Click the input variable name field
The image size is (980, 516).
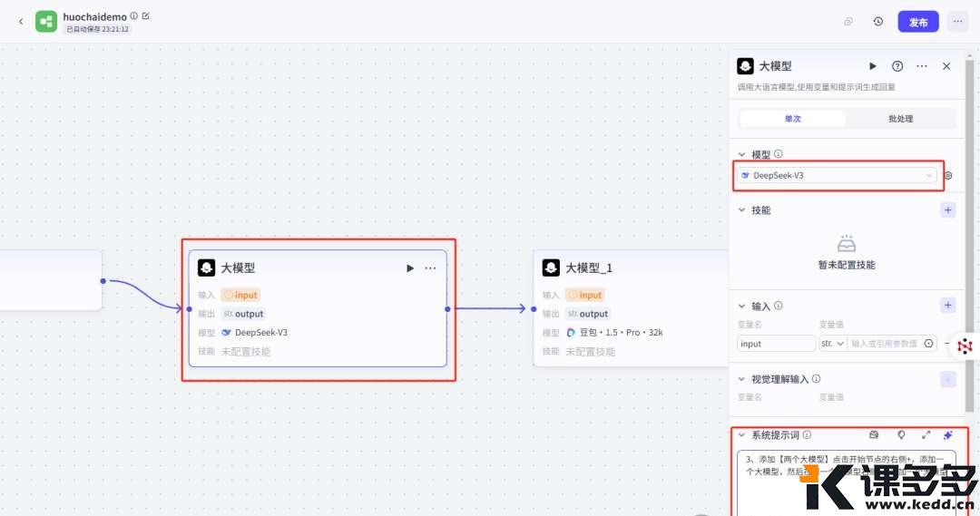[x=776, y=344]
